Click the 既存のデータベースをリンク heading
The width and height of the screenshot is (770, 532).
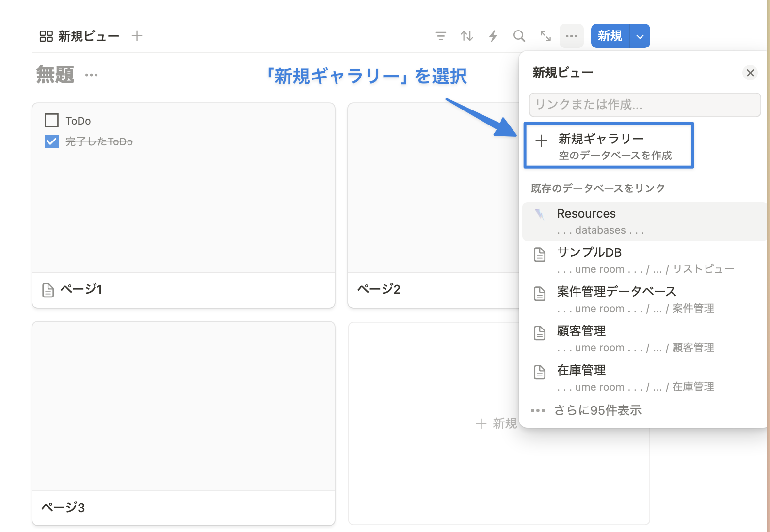point(597,188)
